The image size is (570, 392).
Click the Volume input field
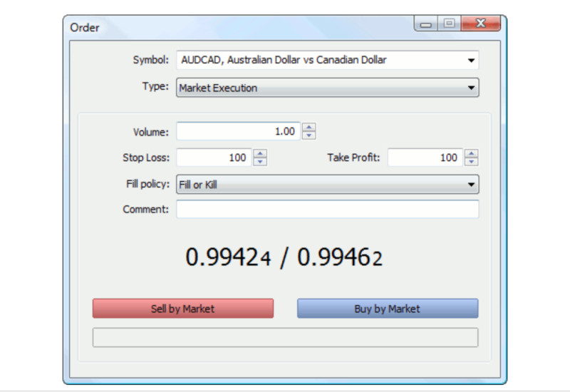238,131
